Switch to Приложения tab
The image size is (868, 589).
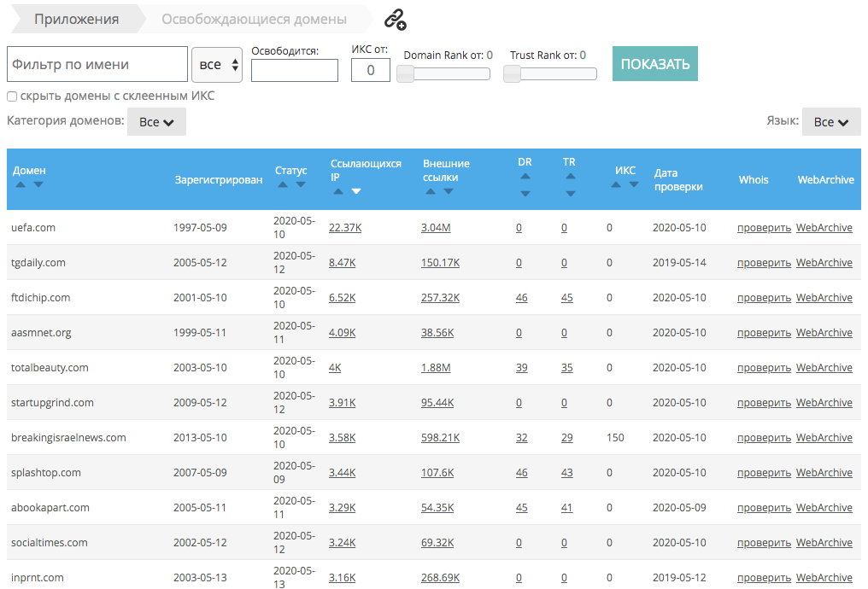point(76,19)
